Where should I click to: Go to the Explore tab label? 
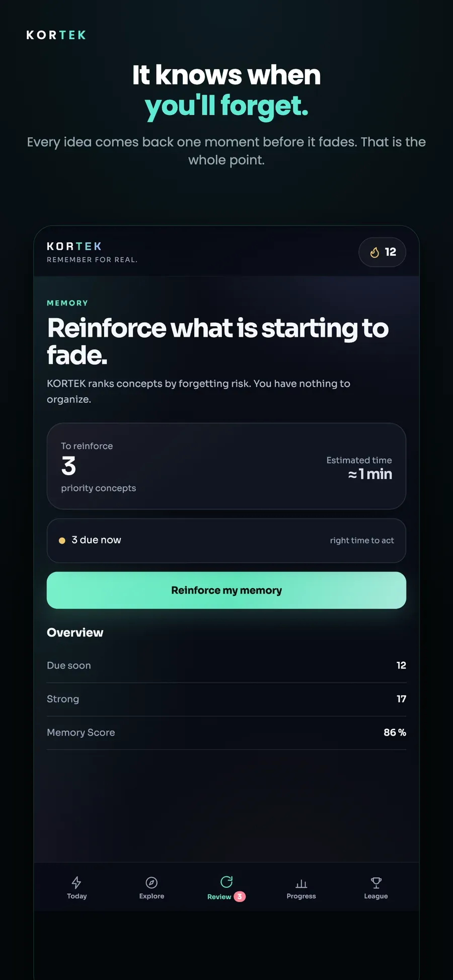pos(152,896)
